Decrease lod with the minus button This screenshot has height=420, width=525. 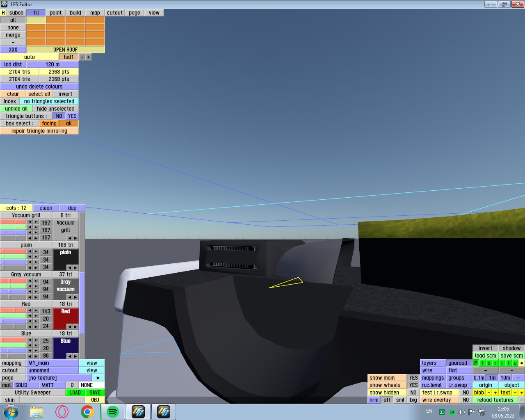pyautogui.click(x=82, y=57)
